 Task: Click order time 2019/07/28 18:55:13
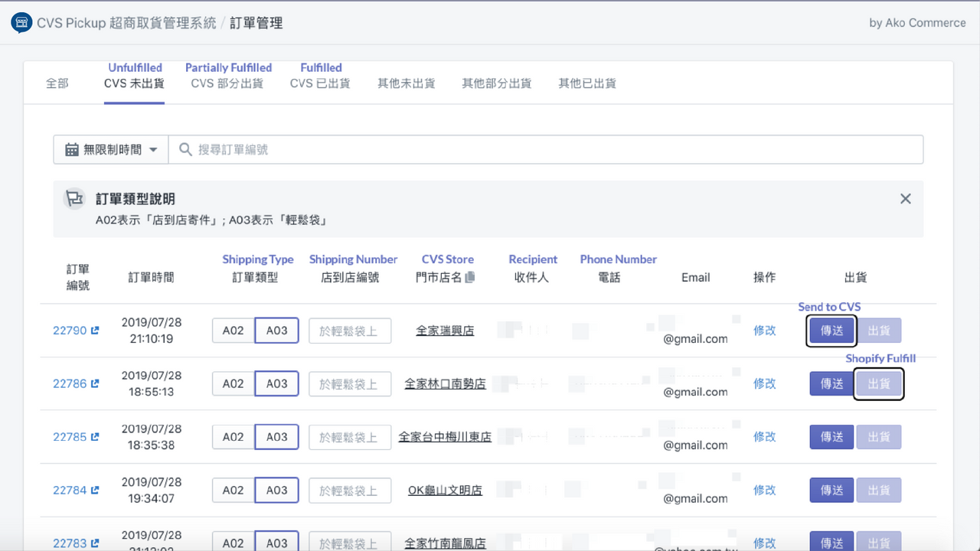tap(152, 384)
